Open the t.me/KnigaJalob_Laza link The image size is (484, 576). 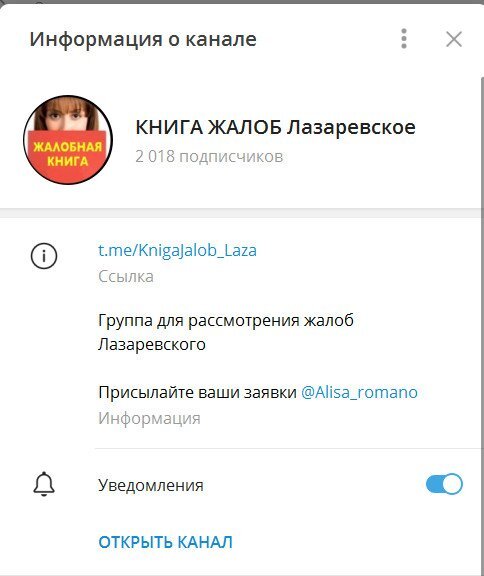[x=177, y=251]
